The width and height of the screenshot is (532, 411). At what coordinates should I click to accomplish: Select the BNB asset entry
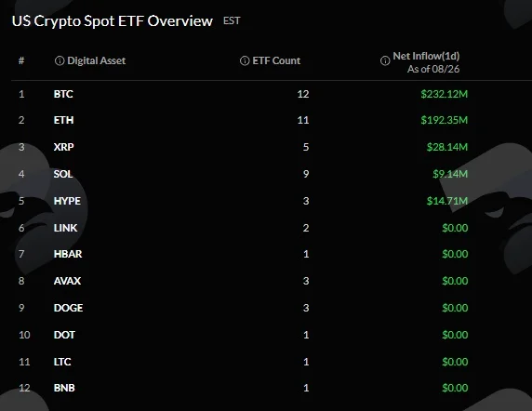64,388
